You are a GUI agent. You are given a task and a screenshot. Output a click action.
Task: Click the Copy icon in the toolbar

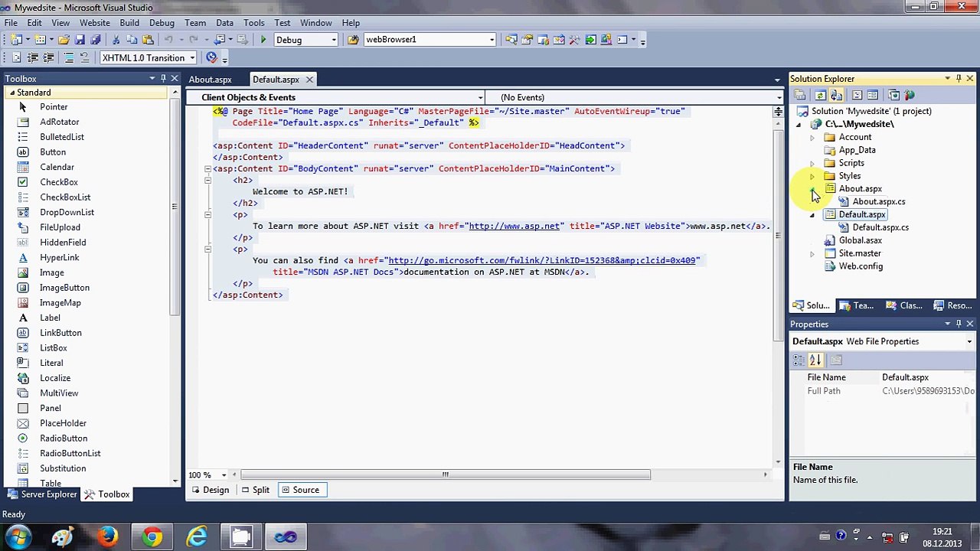click(132, 40)
